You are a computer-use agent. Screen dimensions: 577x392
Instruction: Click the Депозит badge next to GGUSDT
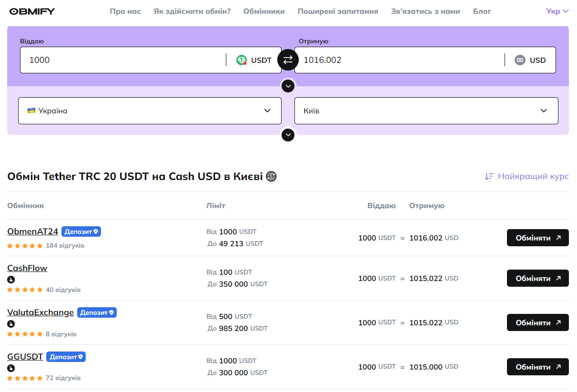click(66, 357)
